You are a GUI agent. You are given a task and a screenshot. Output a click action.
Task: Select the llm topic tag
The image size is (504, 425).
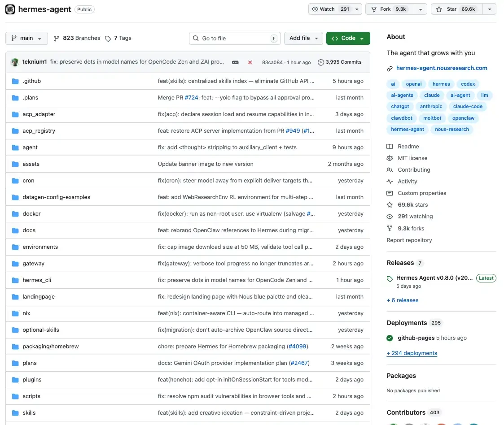(484, 95)
